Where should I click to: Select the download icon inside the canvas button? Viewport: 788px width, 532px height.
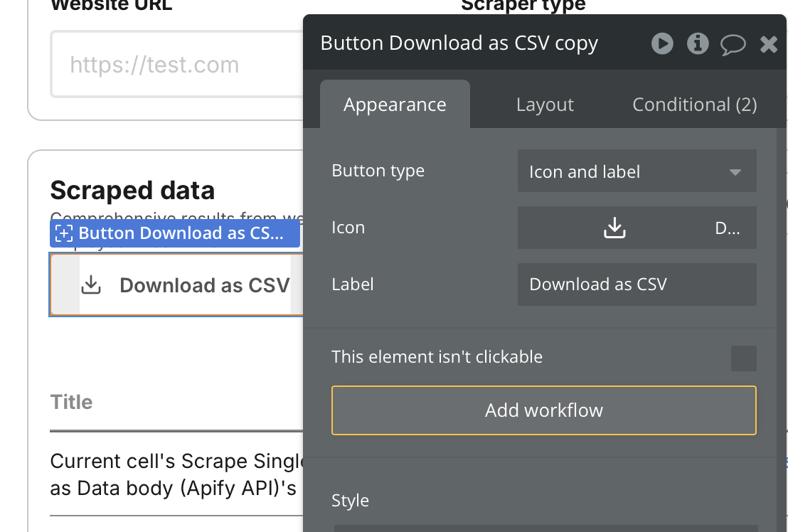click(90, 284)
